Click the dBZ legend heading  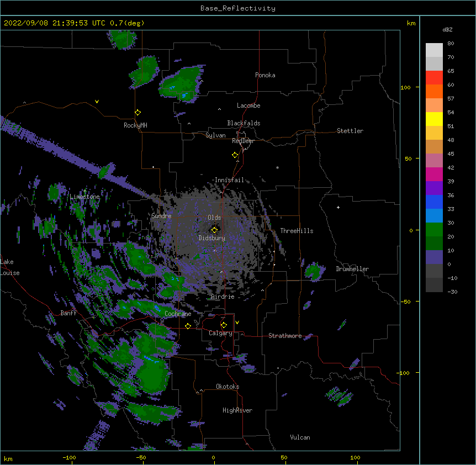447,30
